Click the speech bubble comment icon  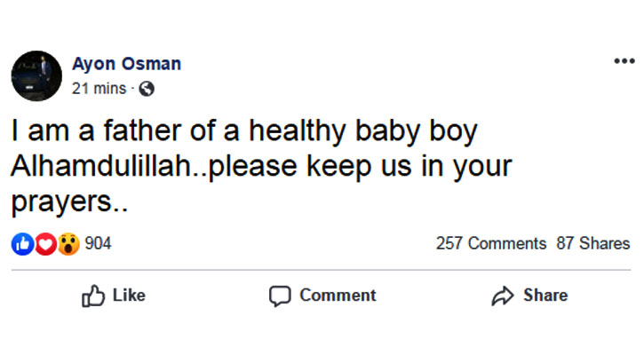pos(280,296)
